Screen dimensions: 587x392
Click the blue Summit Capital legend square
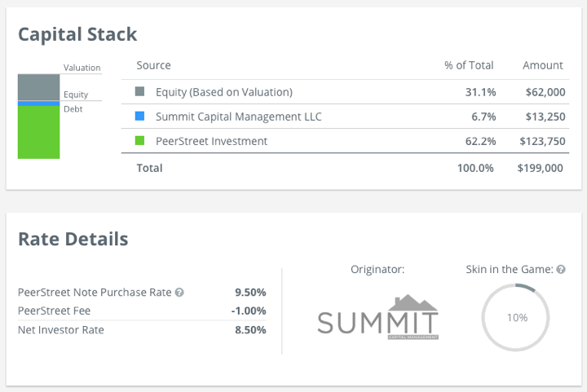(140, 117)
